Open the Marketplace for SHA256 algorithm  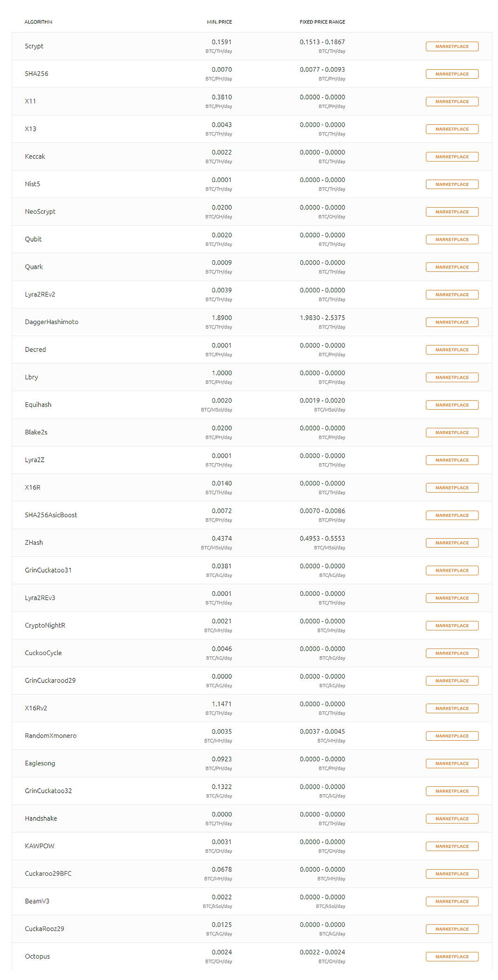pos(452,74)
